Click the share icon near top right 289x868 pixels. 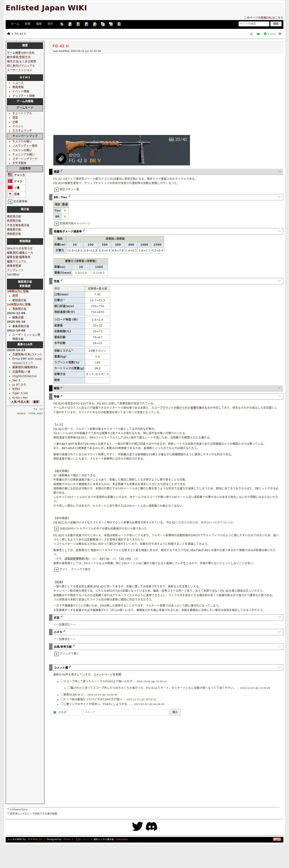pyautogui.click(x=251, y=34)
